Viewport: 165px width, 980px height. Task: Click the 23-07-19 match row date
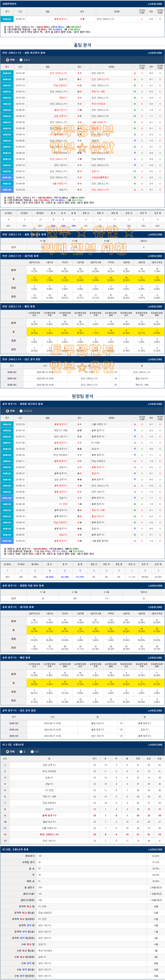pyautogui.click(x=20, y=86)
